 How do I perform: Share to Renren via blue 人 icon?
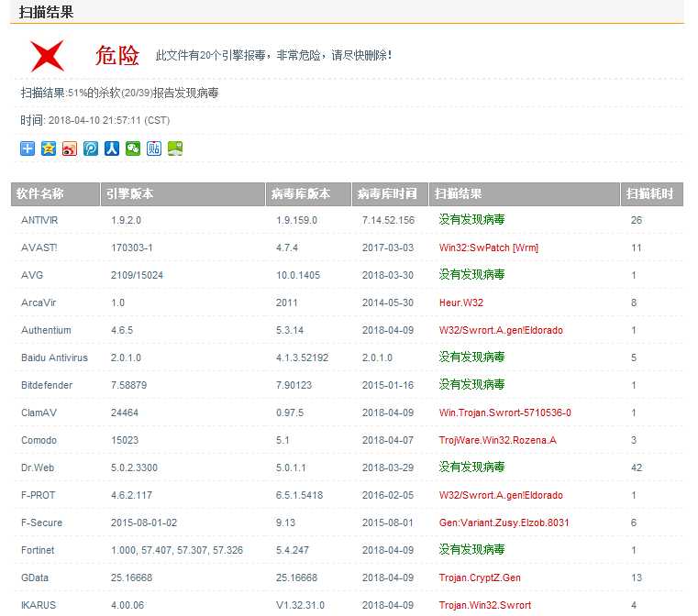112,148
